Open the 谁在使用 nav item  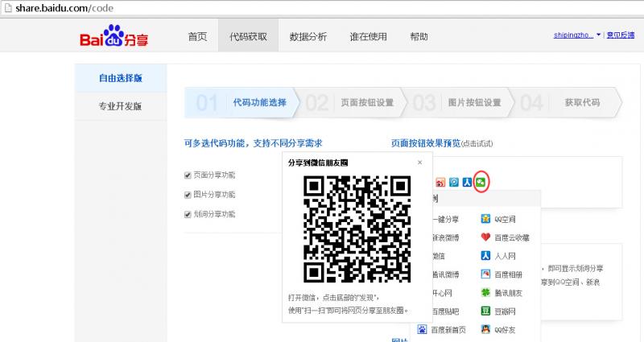[x=369, y=36]
